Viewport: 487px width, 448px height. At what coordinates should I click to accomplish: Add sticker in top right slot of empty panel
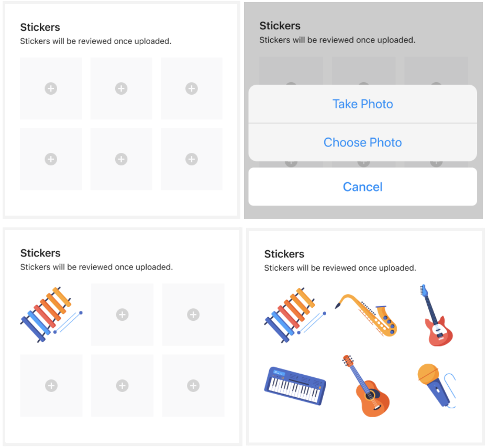pos(192,88)
